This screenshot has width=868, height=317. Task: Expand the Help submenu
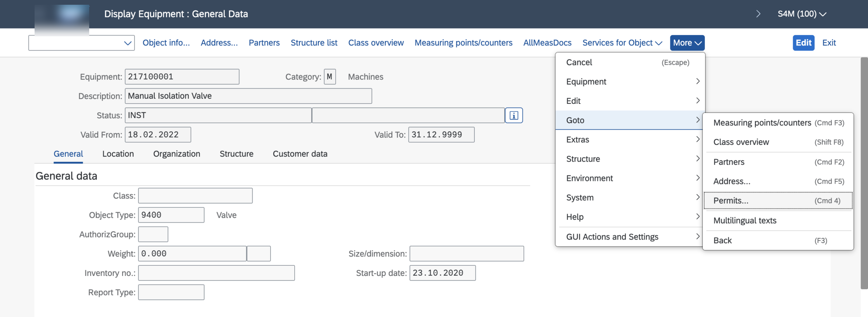coord(630,217)
